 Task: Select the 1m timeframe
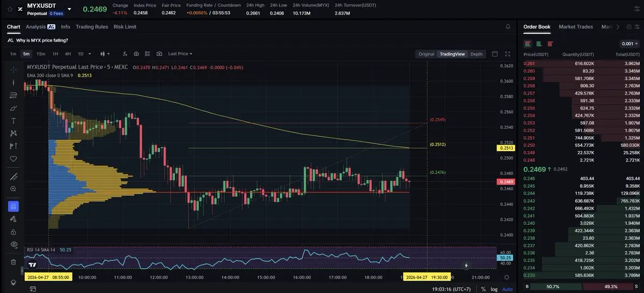tap(13, 54)
